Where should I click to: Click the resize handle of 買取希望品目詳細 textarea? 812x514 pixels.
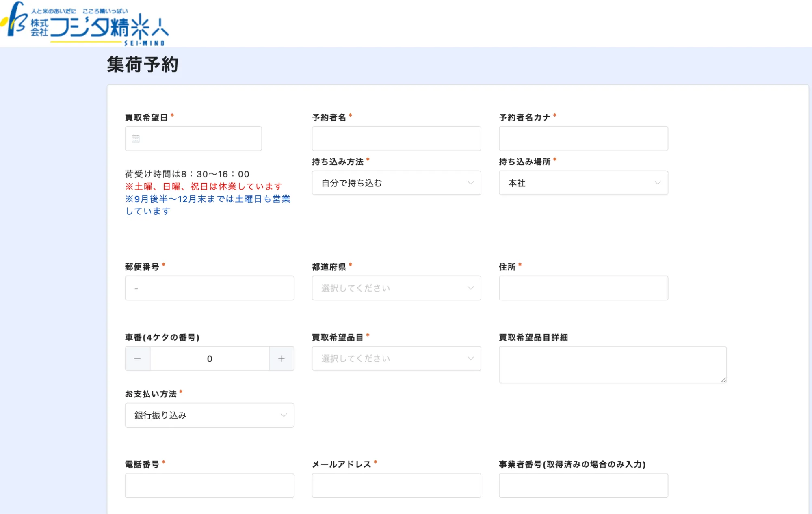723,380
